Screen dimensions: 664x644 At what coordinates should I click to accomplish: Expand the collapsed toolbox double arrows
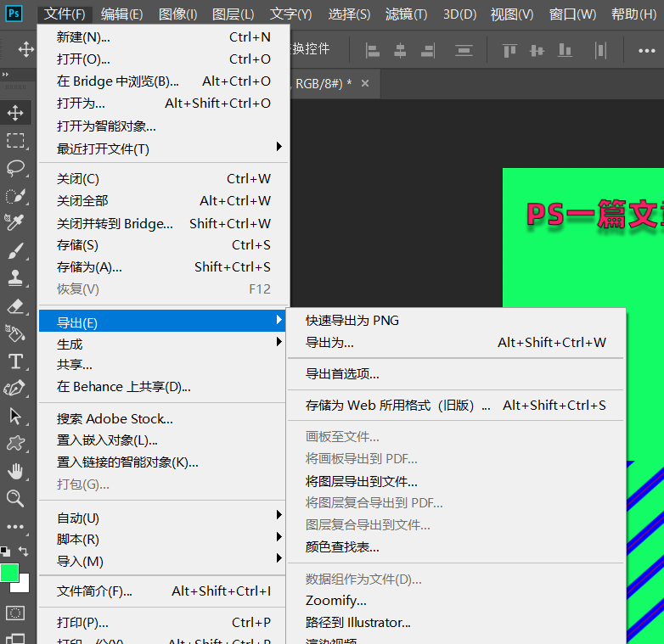5,75
